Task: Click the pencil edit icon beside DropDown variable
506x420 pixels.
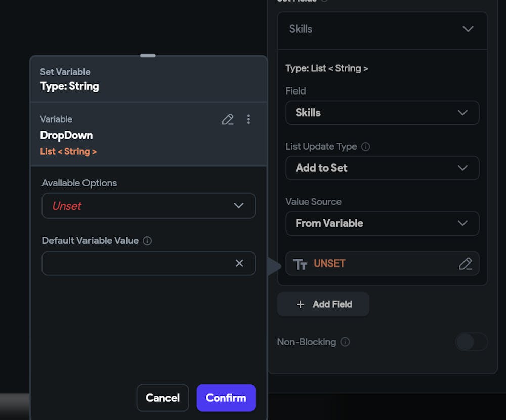Action: 228,119
